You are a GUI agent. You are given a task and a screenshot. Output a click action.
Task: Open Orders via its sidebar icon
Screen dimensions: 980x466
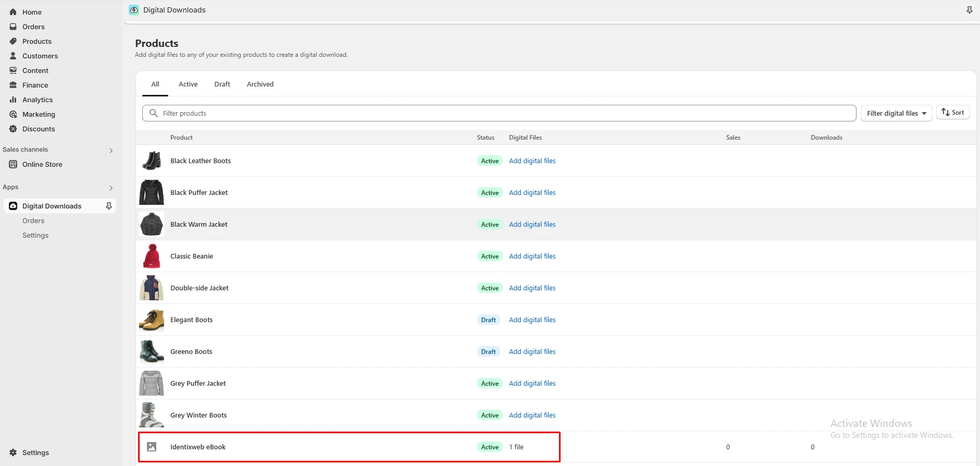tap(13, 27)
